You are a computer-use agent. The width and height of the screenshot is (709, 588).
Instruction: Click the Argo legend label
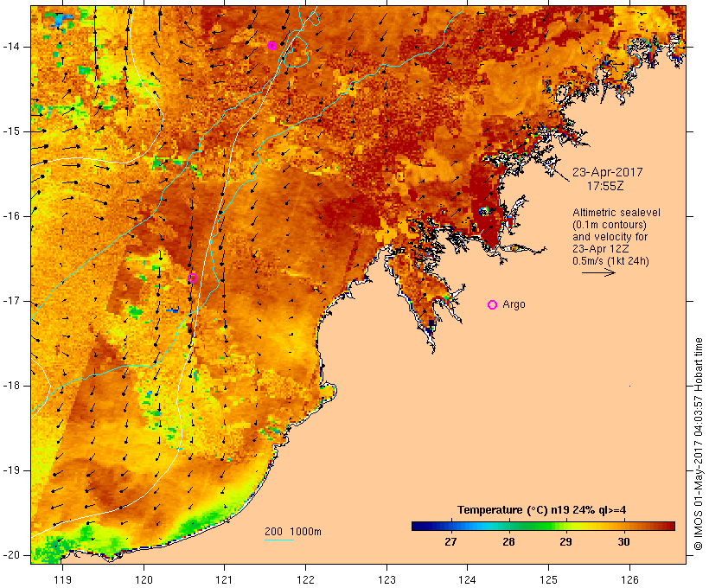click(x=514, y=304)
